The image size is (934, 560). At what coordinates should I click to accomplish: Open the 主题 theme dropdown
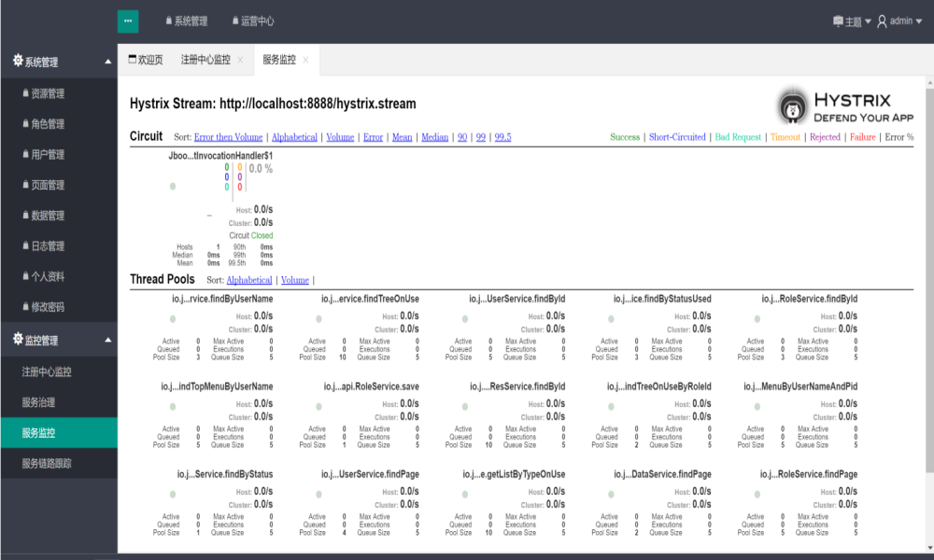tap(852, 21)
